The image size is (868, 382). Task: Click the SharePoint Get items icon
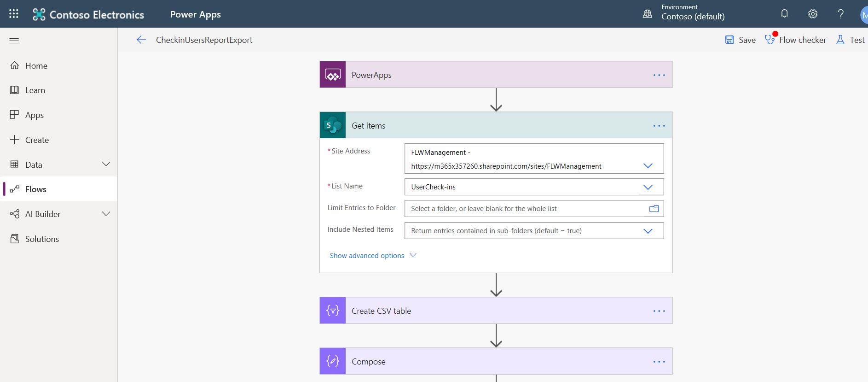tap(333, 125)
